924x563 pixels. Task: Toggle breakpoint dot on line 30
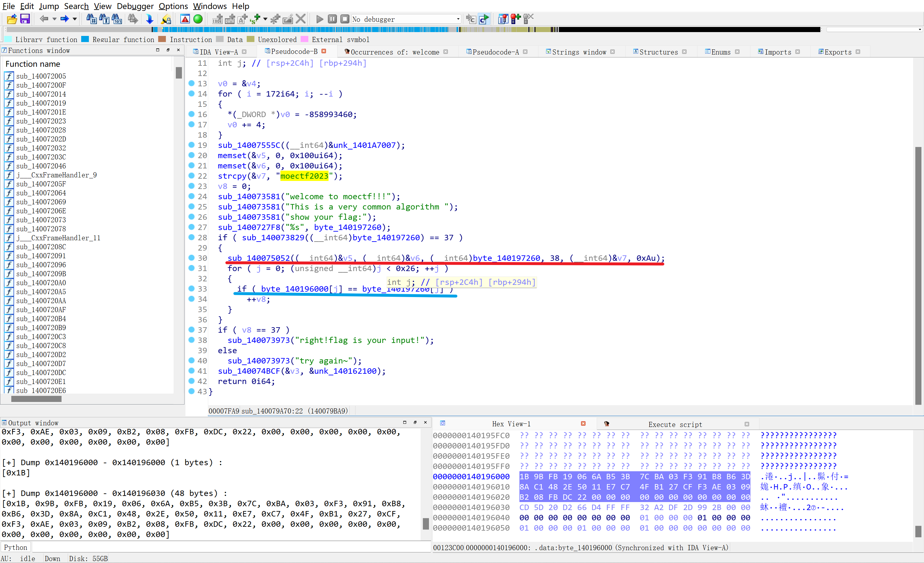tap(191, 258)
